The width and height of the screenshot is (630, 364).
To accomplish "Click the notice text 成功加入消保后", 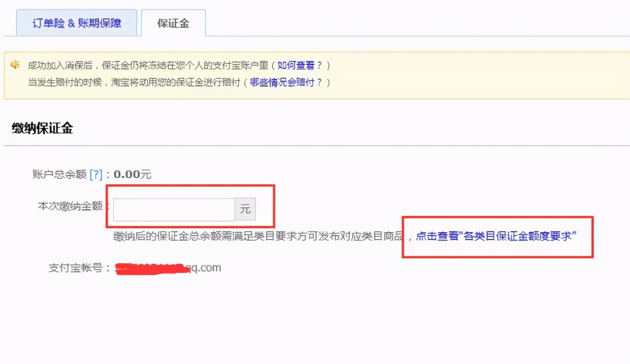I will coord(60,65).
